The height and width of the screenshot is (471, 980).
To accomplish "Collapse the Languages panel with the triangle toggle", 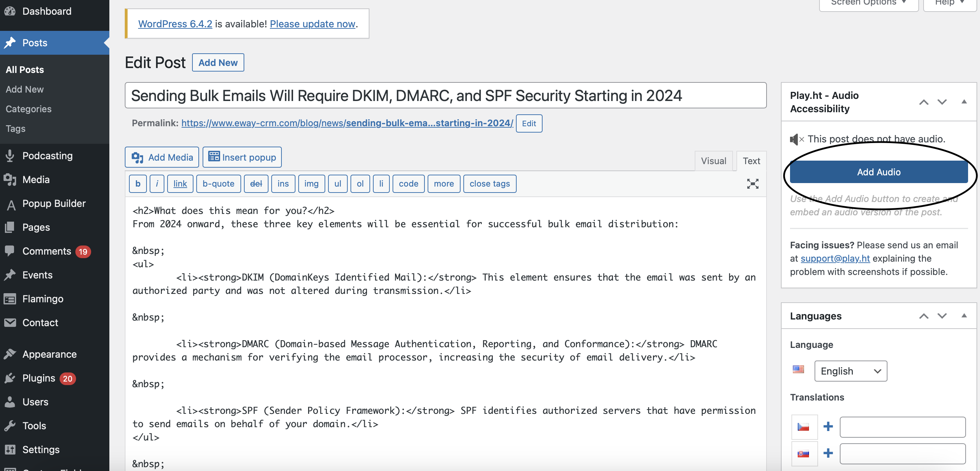I will [x=964, y=316].
